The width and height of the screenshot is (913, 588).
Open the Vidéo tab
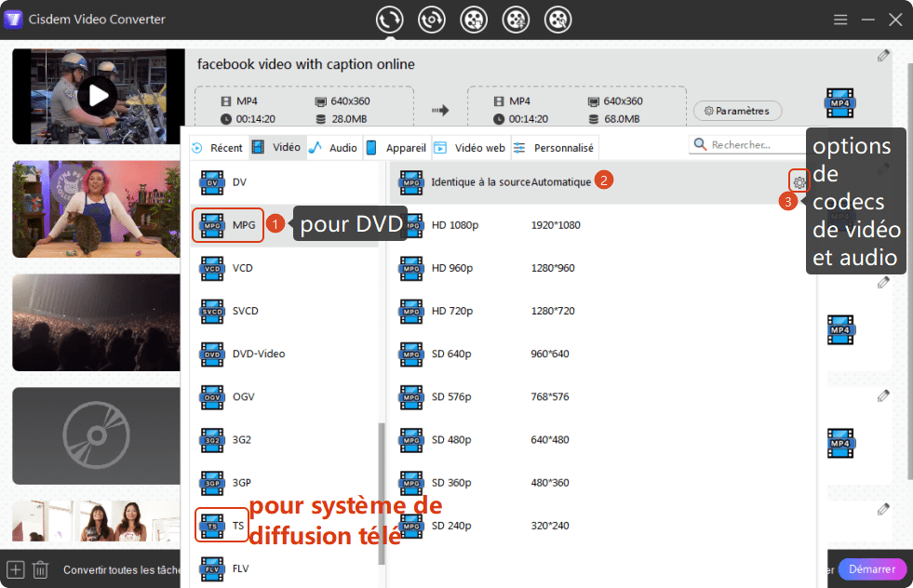(277, 147)
